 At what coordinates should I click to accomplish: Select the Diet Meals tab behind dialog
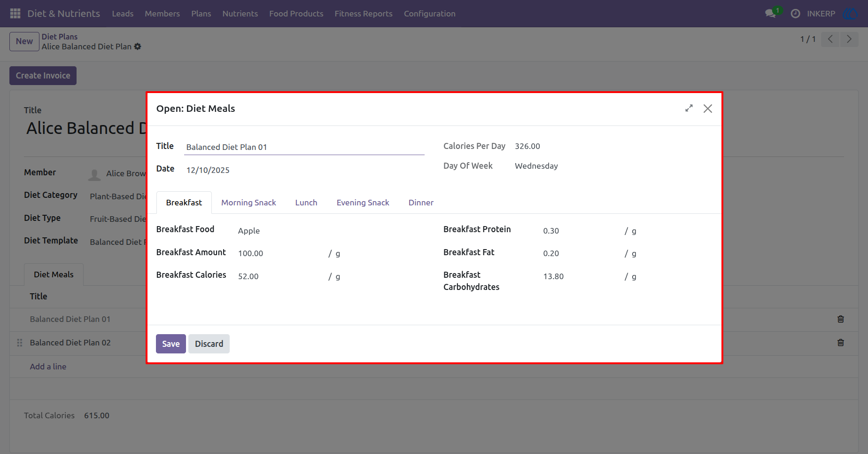[54, 274]
